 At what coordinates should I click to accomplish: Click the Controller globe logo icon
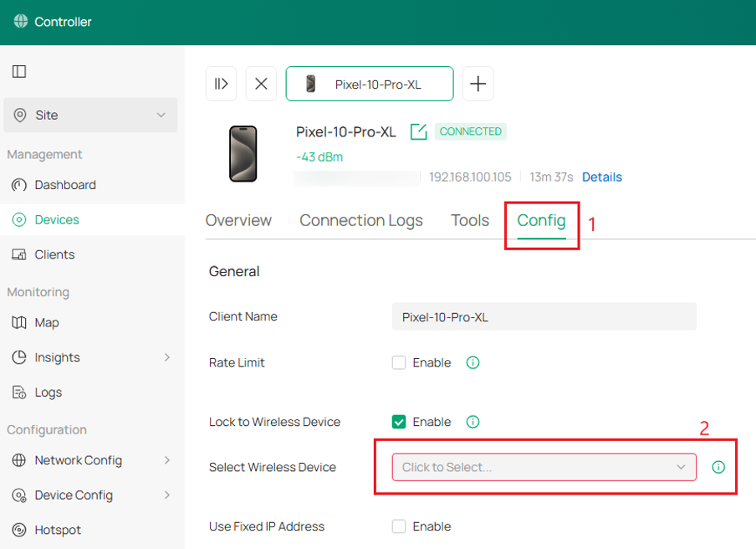click(21, 21)
